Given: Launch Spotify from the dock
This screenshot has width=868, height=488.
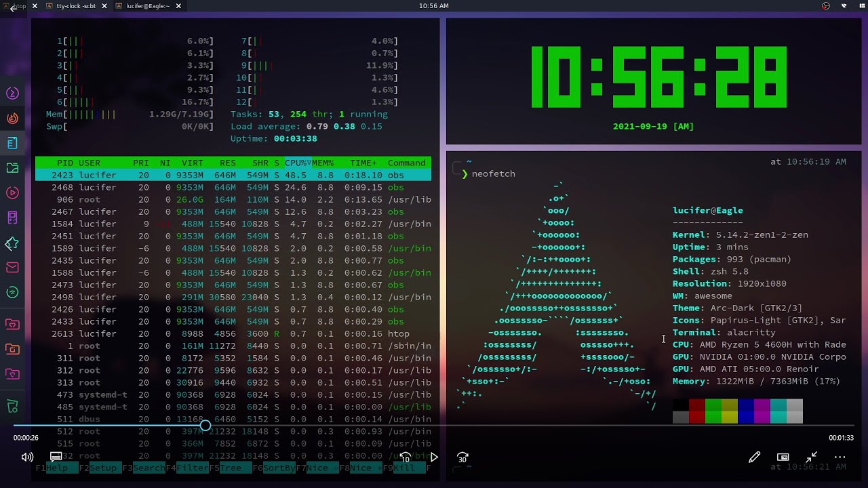Looking at the screenshot, I should pyautogui.click(x=12, y=293).
